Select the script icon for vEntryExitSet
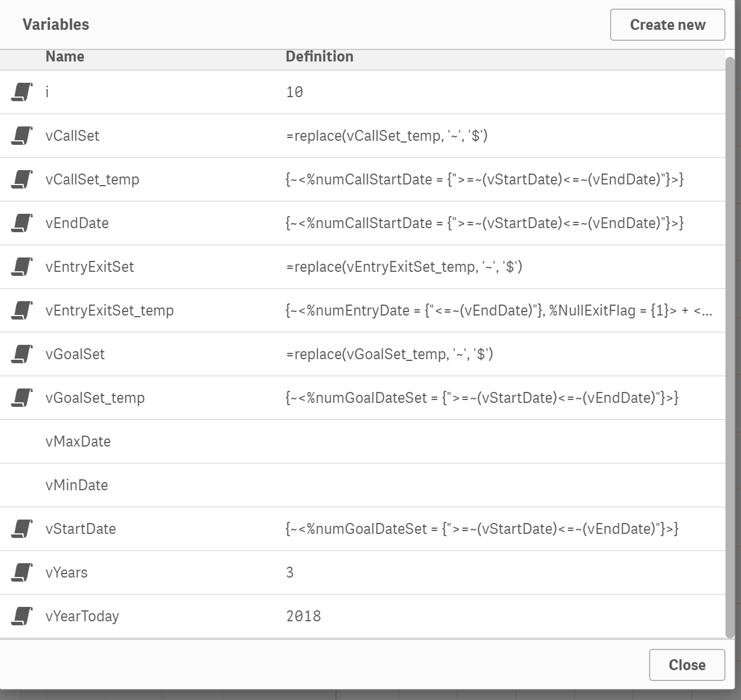 pos(21,267)
